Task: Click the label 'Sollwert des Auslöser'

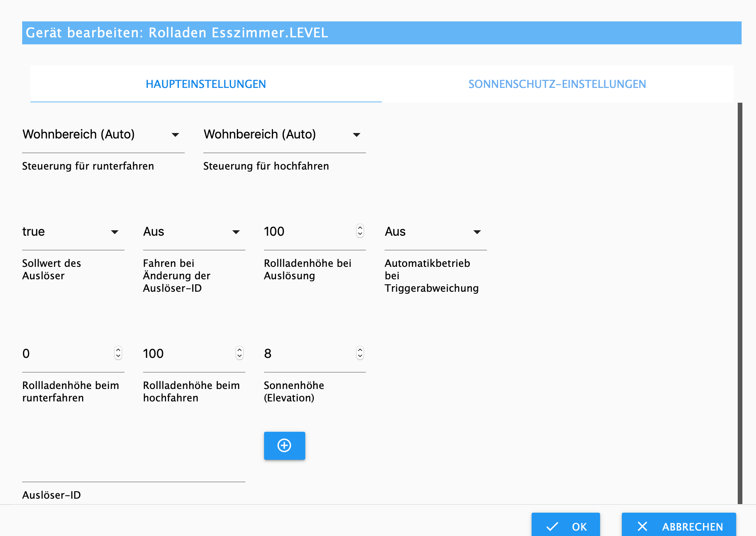Action: point(51,269)
